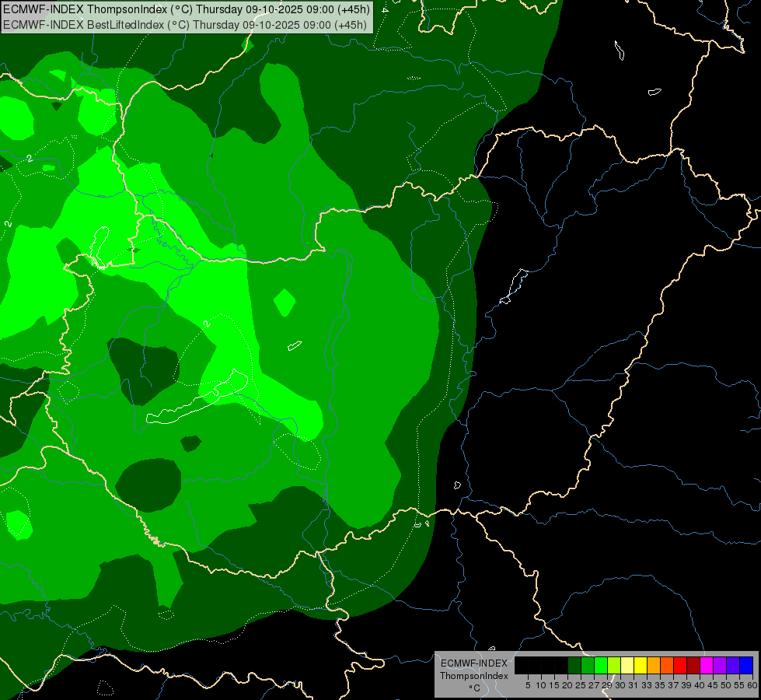Click the blue 55–60 legend swatch
The width and height of the screenshot is (761, 700).
tap(746, 665)
